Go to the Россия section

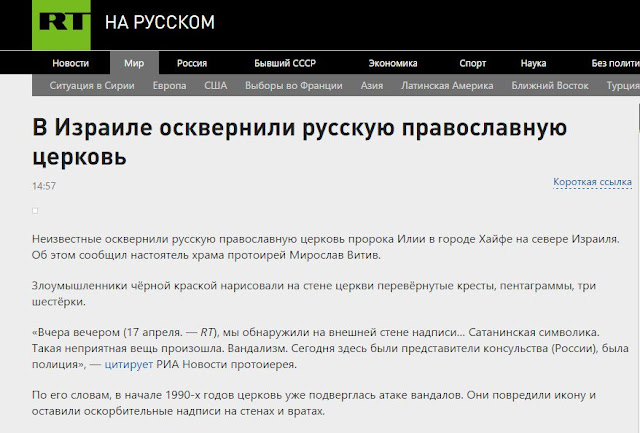coord(192,63)
